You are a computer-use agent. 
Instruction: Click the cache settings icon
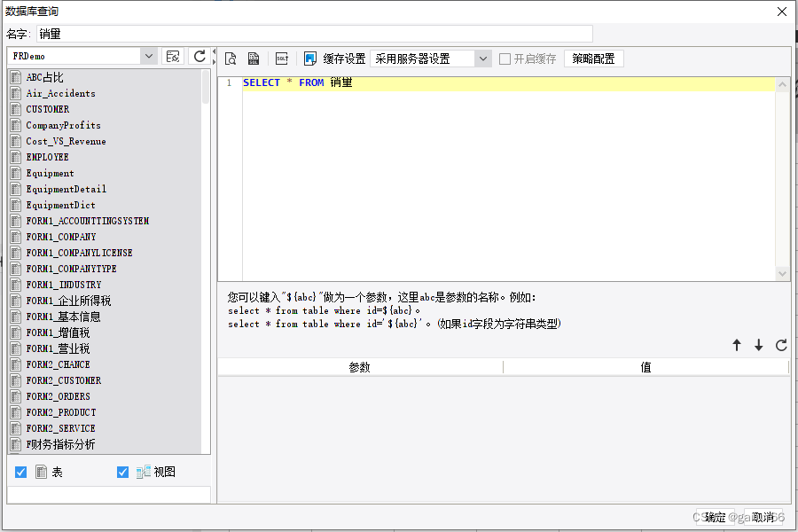point(310,59)
